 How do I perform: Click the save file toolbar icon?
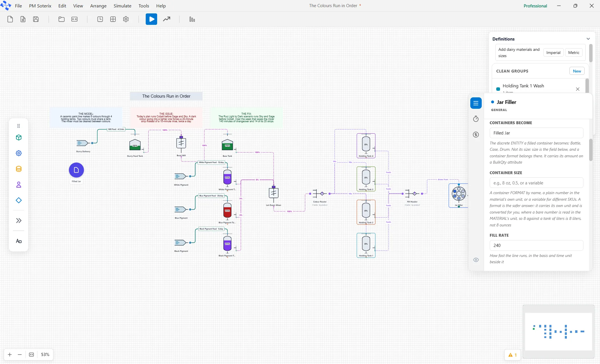[36, 19]
